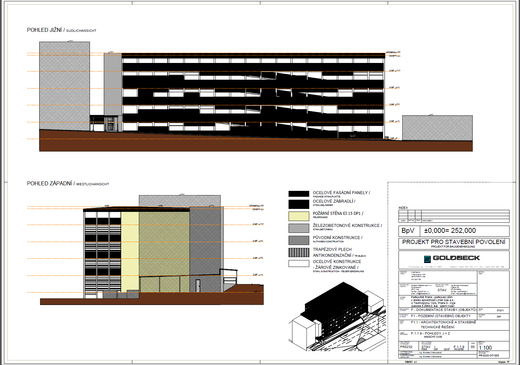This screenshot has width=520, height=365.
Task: Click the BpV label cell
Action: pos(408,231)
